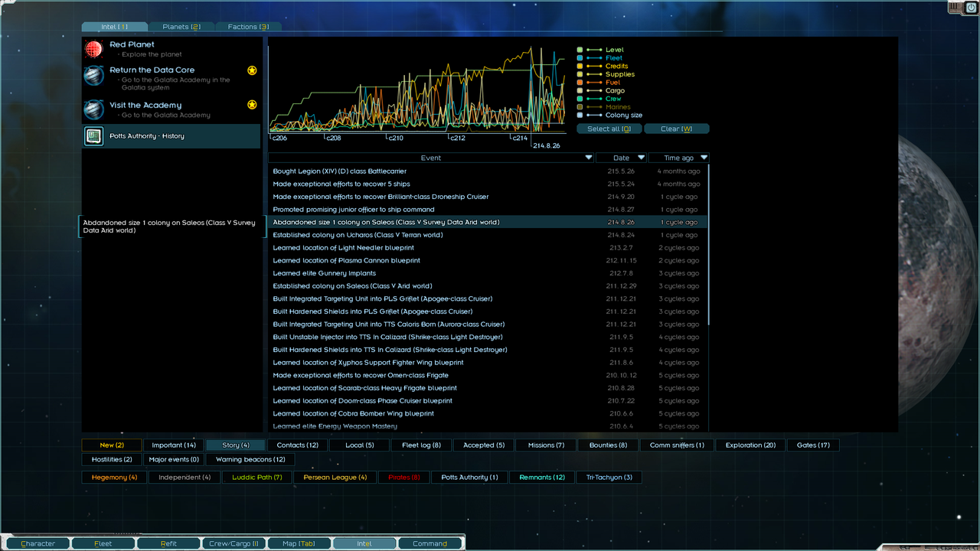This screenshot has width=980, height=551.
Task: Click the star on Return the Data Core
Action: pyautogui.click(x=252, y=70)
